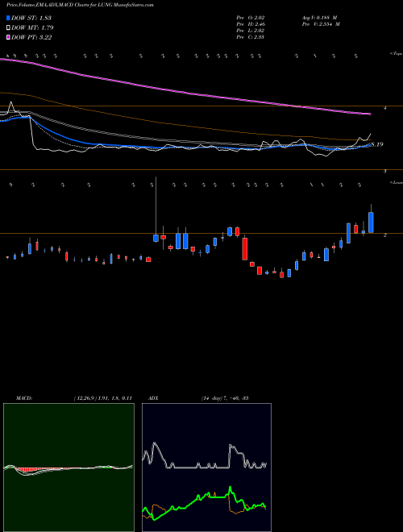
Task: Click the '4' price axis label
Action: coord(385,108)
